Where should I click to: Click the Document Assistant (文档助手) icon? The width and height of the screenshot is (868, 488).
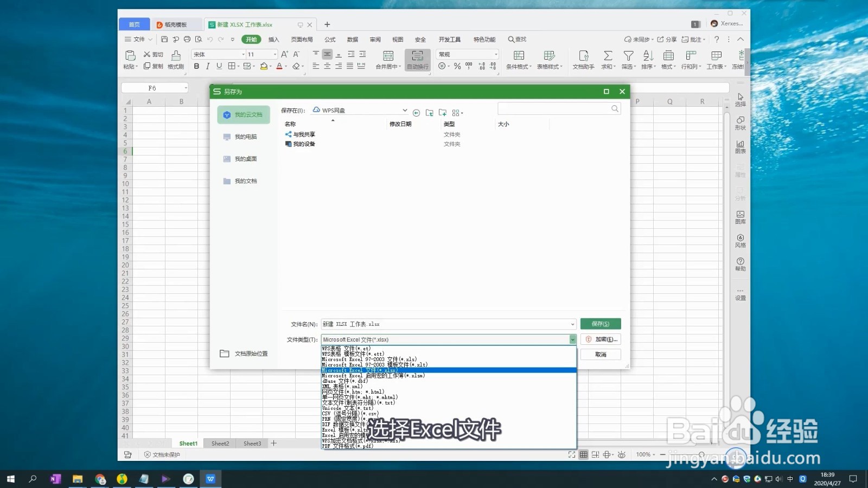(584, 56)
